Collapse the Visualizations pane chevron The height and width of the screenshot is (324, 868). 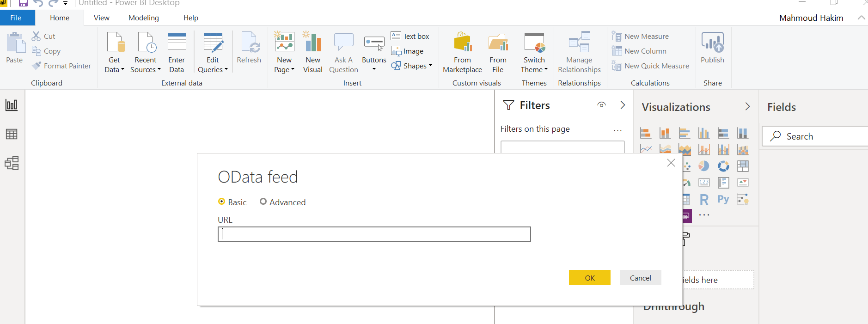click(747, 106)
